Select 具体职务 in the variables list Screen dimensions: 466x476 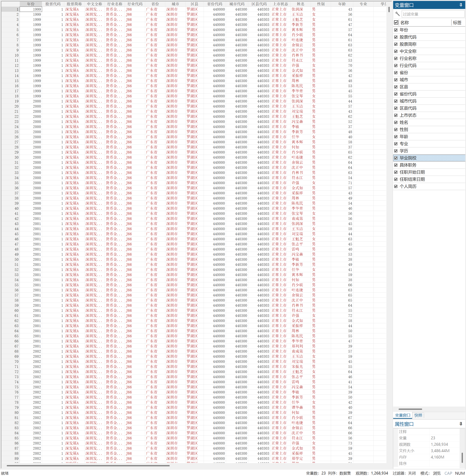408,165
